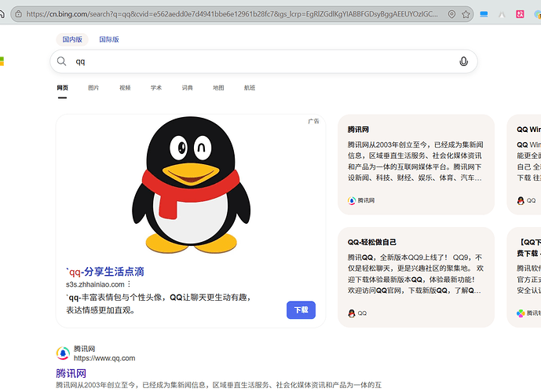Select the 词典 results tab
This screenshot has width=541, height=392.
pyautogui.click(x=187, y=88)
